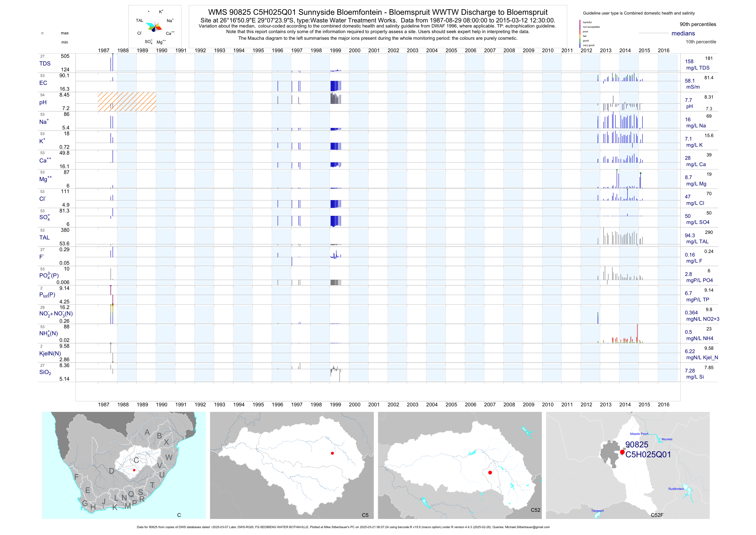Image resolution: width=756 pixels, height=535 pixels.
Task: Click the NH4 median value 0.5 mgN/L
Action: click(688, 332)
